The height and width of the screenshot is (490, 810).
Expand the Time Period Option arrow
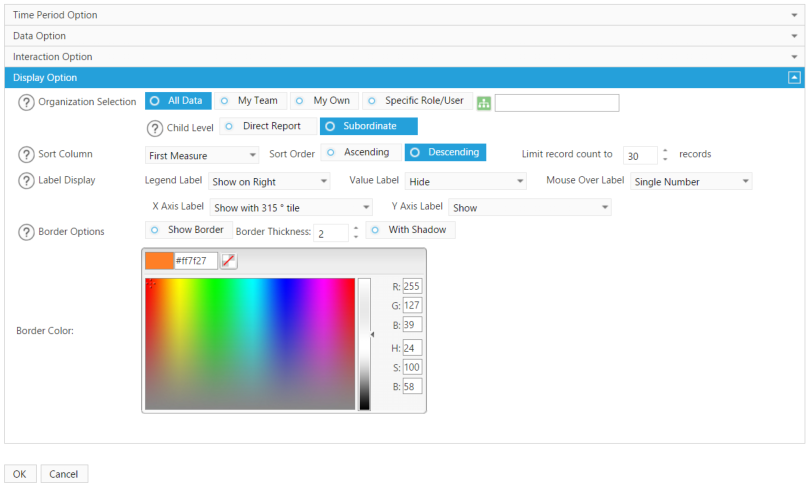point(795,15)
